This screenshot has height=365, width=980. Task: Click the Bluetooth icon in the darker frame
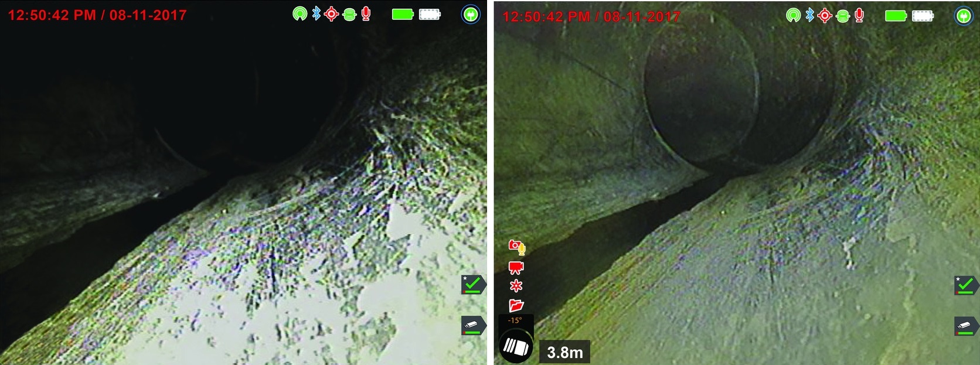(317, 13)
